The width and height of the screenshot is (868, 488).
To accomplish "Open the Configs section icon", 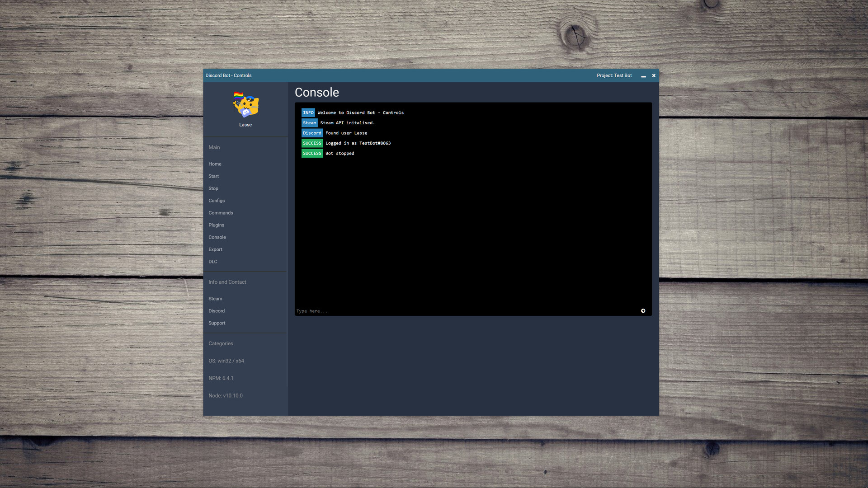I will [x=217, y=200].
